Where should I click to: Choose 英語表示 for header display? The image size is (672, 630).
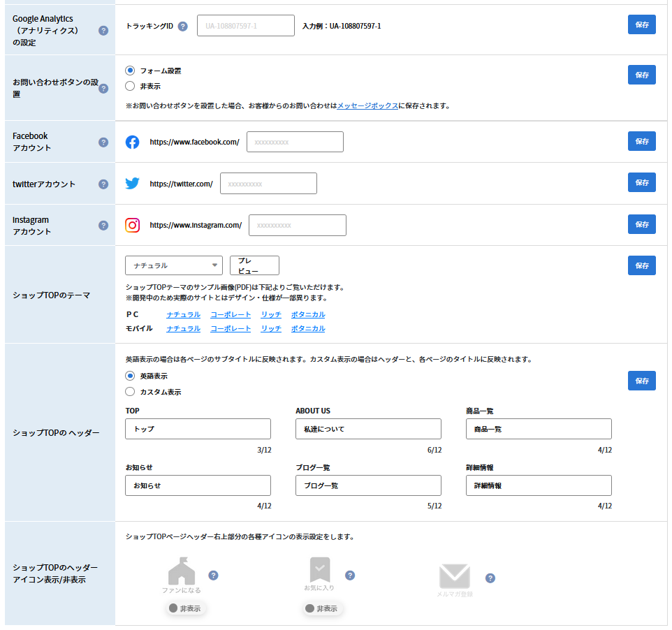[x=130, y=376]
